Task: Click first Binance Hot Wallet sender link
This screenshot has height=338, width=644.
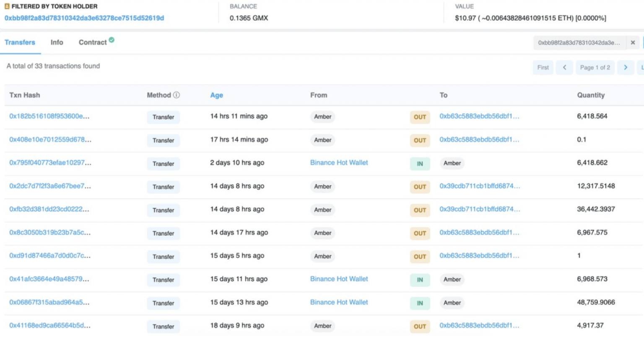Action: pyautogui.click(x=339, y=163)
